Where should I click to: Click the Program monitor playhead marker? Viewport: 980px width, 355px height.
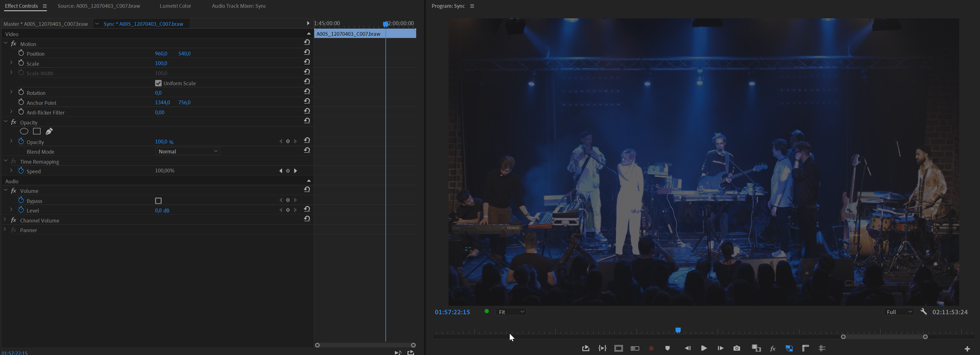(x=678, y=330)
